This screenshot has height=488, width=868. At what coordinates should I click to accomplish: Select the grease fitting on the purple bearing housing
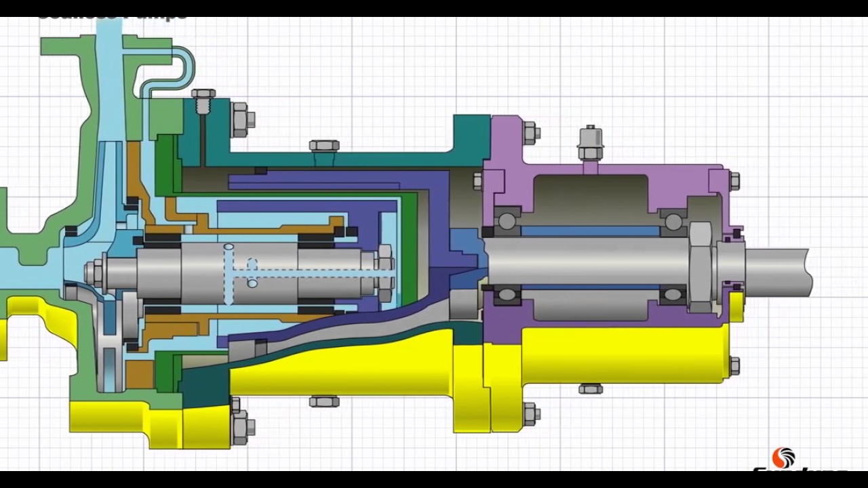591,143
